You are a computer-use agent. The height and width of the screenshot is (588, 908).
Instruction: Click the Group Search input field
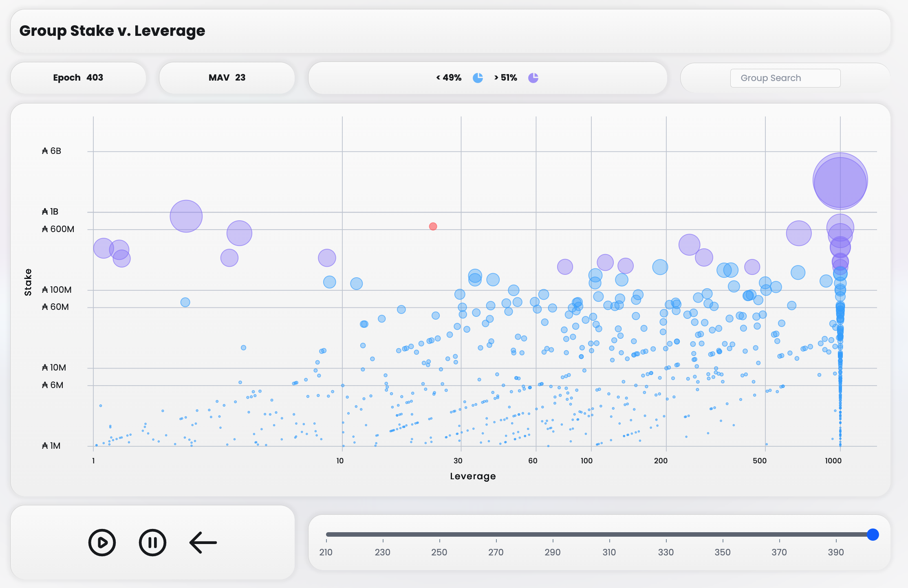pos(785,78)
